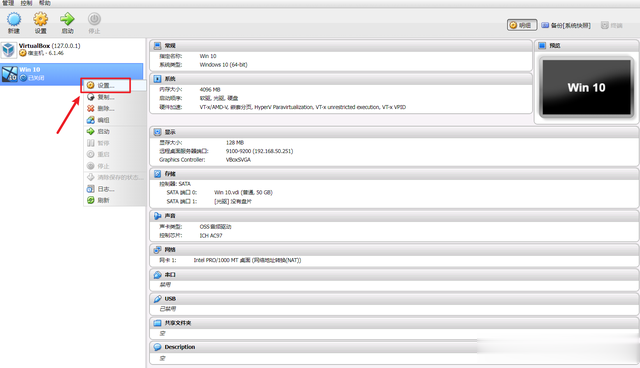Open the 管理 menu
The height and width of the screenshot is (368, 640).
8,3
